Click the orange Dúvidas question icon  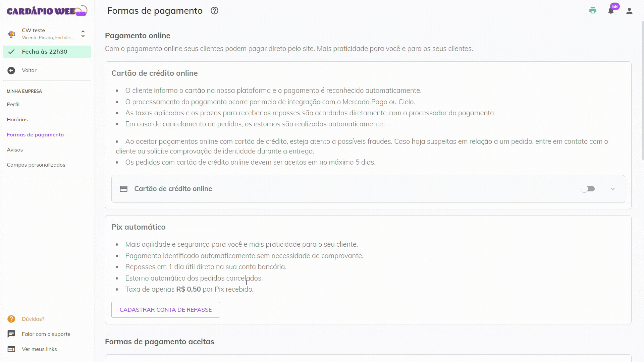click(11, 319)
